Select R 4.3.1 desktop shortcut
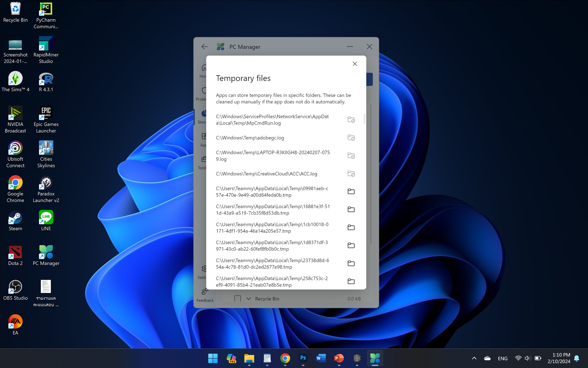Screen dimensions: 588x368 (x=46, y=82)
